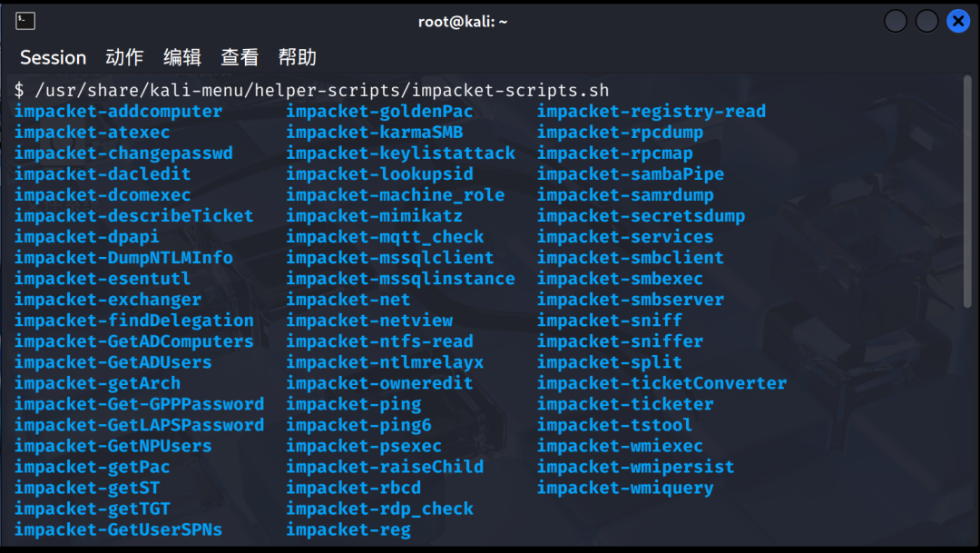This screenshot has width=980, height=553.
Task: Click the impacket-GetUserSPNs entry
Action: pyautogui.click(x=118, y=530)
